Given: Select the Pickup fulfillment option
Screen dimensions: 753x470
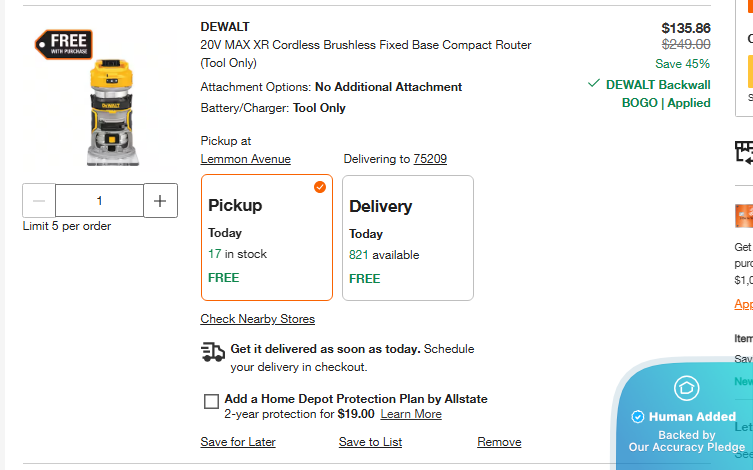Looking at the screenshot, I should click(x=266, y=238).
